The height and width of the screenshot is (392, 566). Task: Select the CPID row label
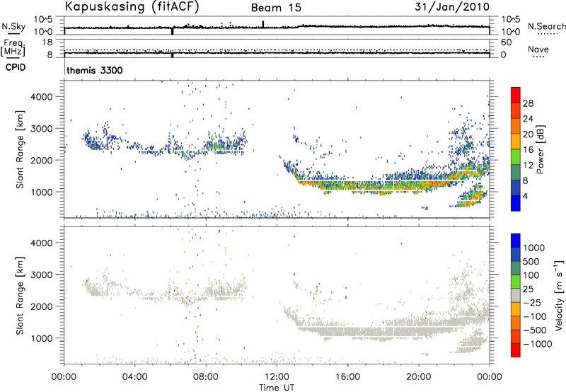(x=16, y=67)
